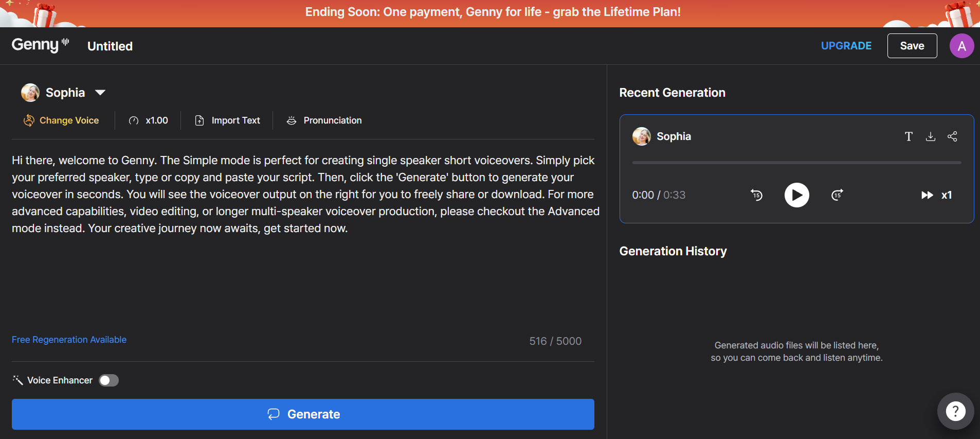Open the Pronunciation settings
The image size is (980, 439).
point(324,120)
